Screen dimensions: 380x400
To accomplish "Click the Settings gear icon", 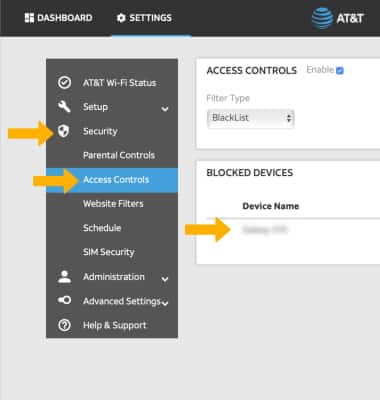I will [x=121, y=18].
